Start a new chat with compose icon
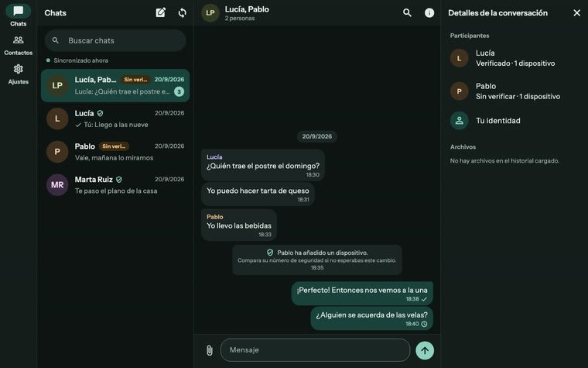The image size is (588, 368). (x=160, y=12)
